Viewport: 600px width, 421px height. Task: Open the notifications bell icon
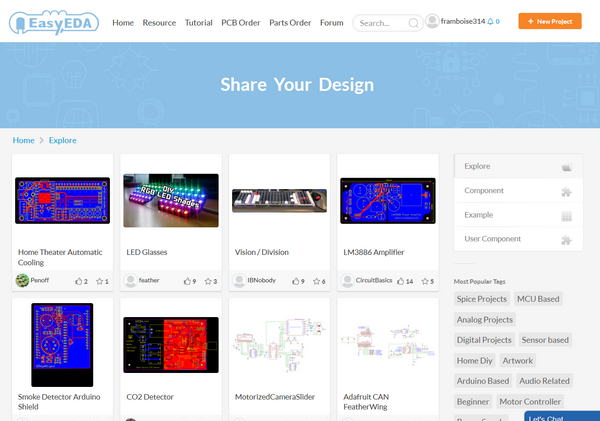pos(490,21)
